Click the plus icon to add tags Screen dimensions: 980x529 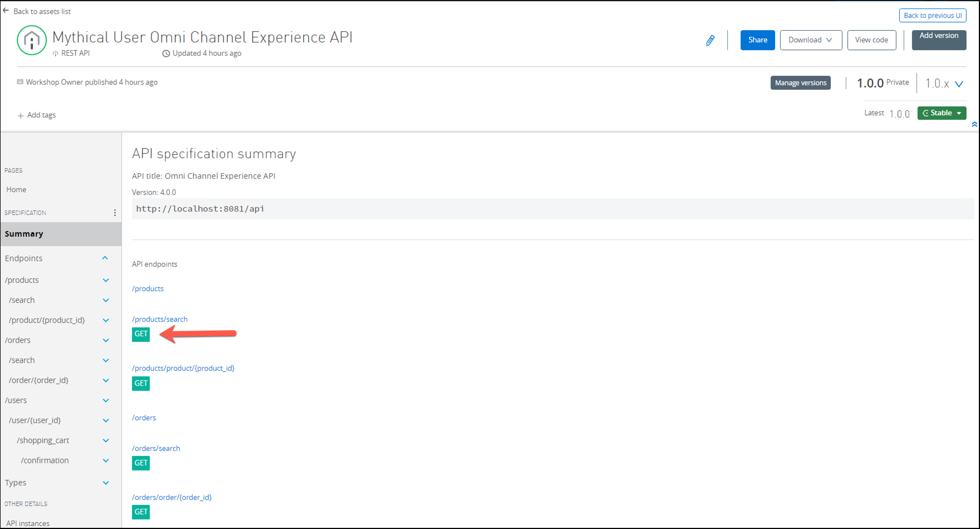pos(21,116)
